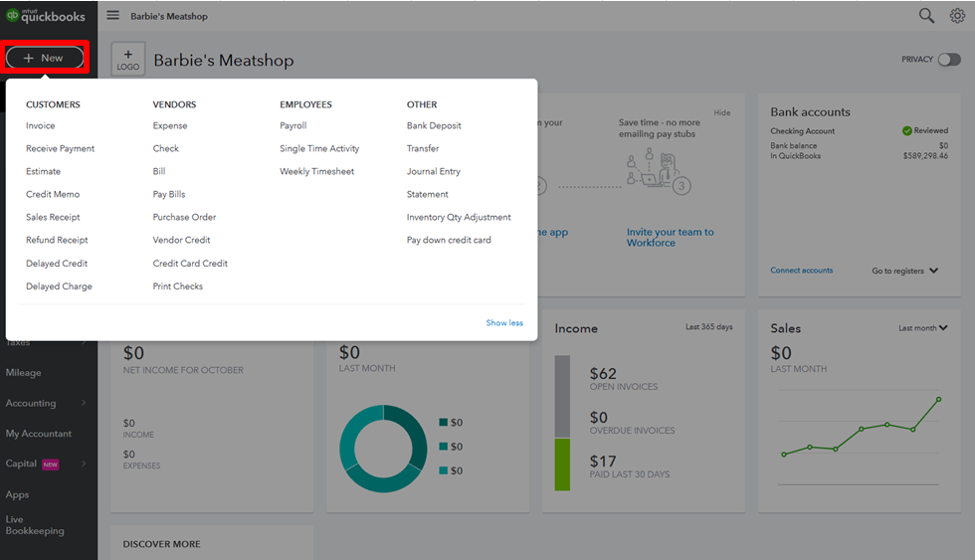Click the $17 paid last 30 days amount
This screenshot has height=560, width=975.
coord(603,462)
